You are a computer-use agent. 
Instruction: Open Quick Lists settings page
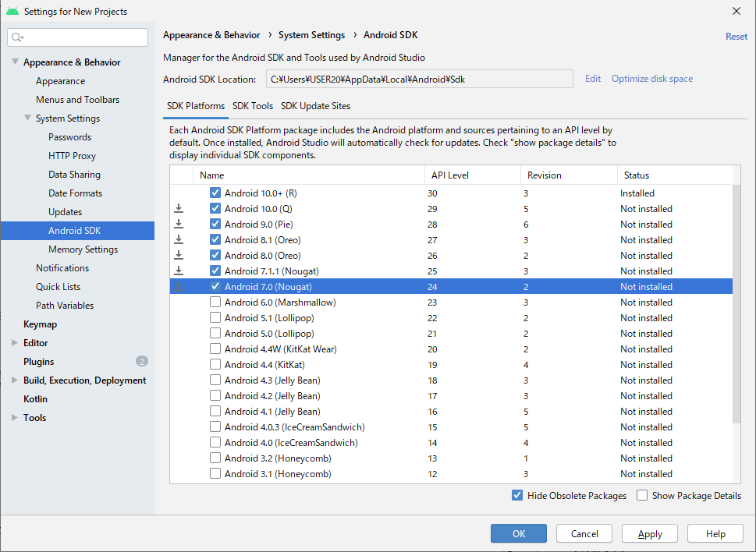(x=58, y=287)
